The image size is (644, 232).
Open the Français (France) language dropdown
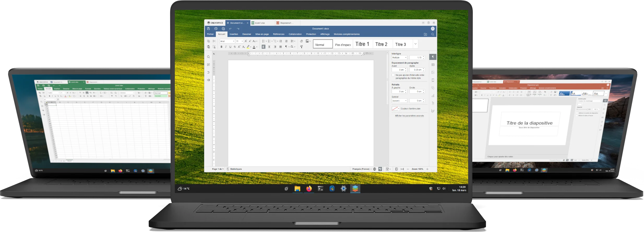pos(362,169)
